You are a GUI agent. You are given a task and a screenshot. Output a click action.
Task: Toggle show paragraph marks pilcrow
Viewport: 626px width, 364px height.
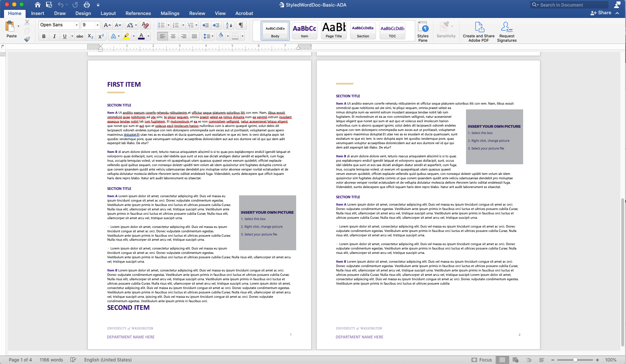[x=241, y=25]
